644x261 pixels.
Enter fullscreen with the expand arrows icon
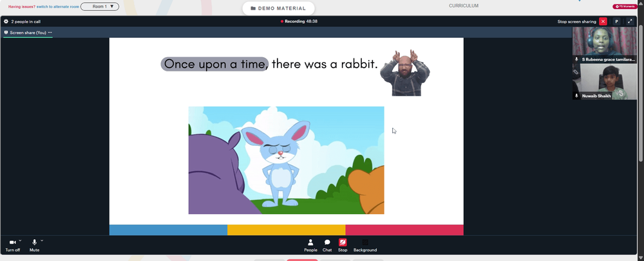(630, 21)
